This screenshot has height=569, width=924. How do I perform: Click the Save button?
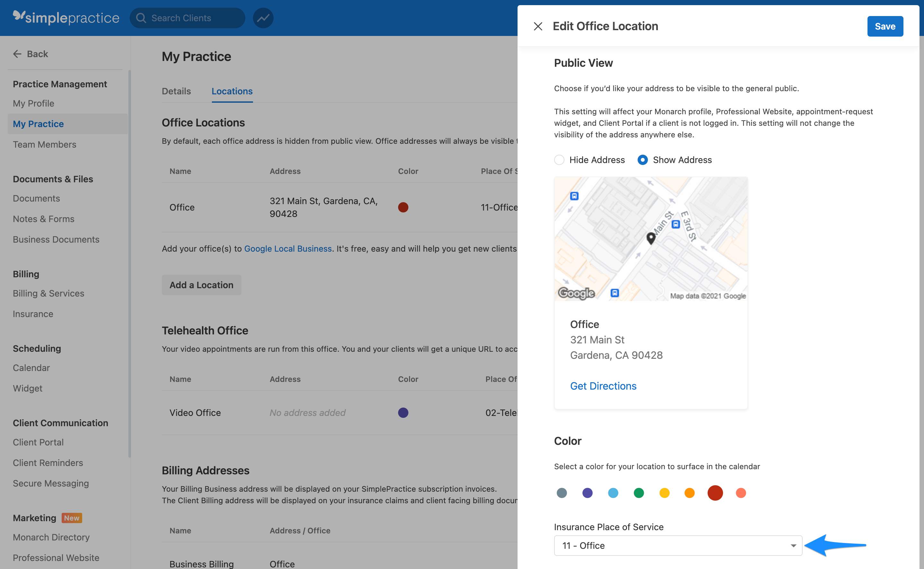click(885, 26)
